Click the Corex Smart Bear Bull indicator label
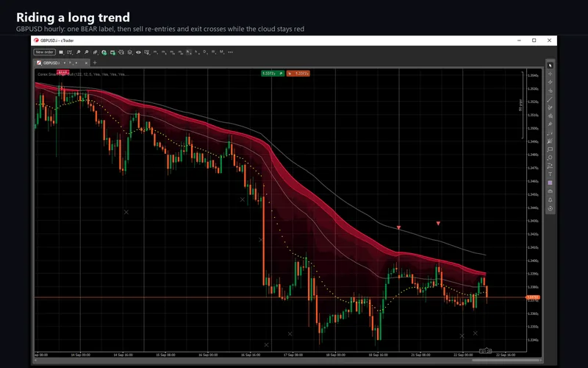This screenshot has height=368, width=588. pos(82,74)
